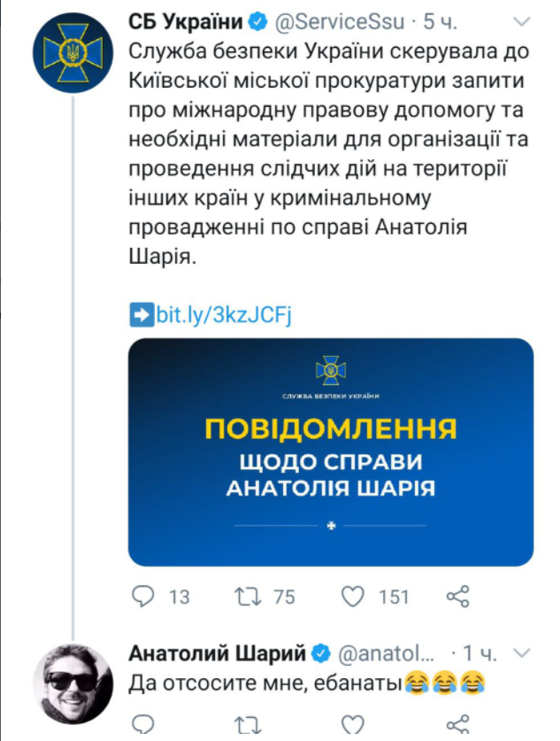Screen dimensions: 560x741
Task: Open the blue 'ПОВІДОМЛЕННЯ' preview card image
Action: (331, 452)
